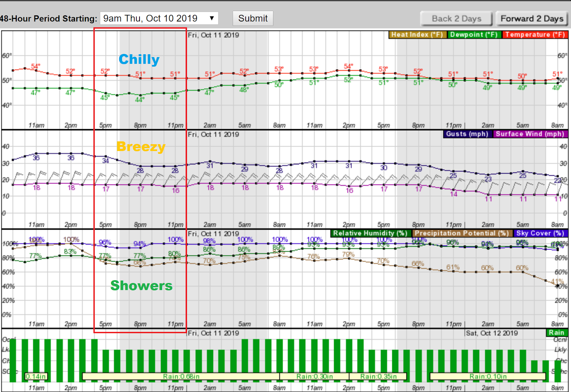Select the Sky Cover (%) legend label
Screen dimensions: 571x392
[540, 233]
